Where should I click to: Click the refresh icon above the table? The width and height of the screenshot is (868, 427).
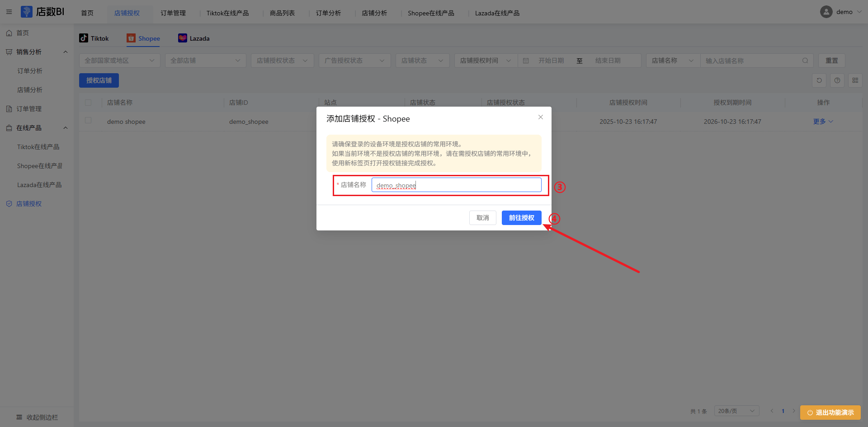tap(819, 80)
